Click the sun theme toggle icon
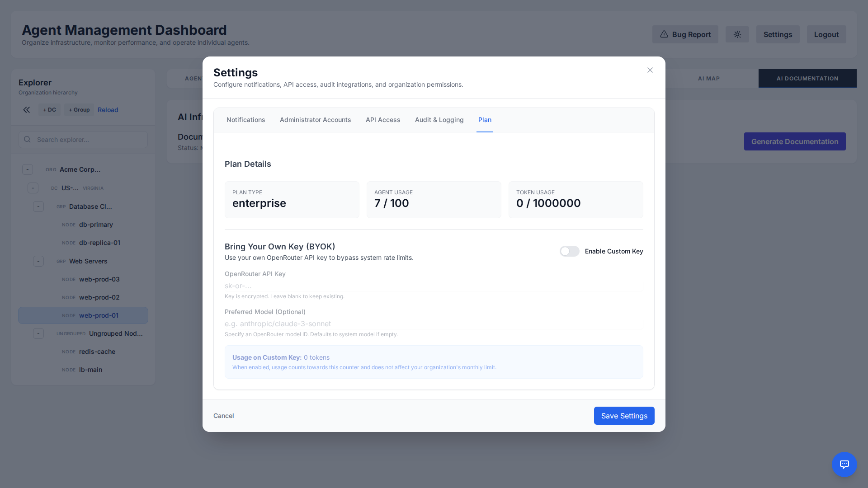Viewport: 868px width, 488px height. pyautogui.click(x=737, y=34)
